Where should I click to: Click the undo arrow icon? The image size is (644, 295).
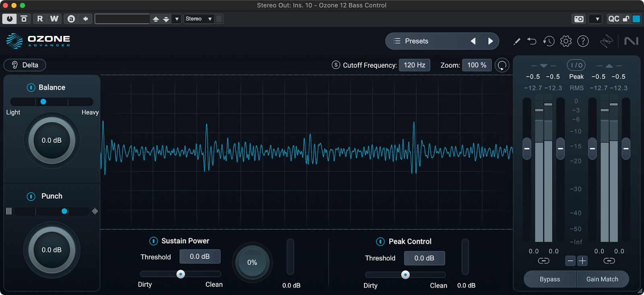coord(532,41)
